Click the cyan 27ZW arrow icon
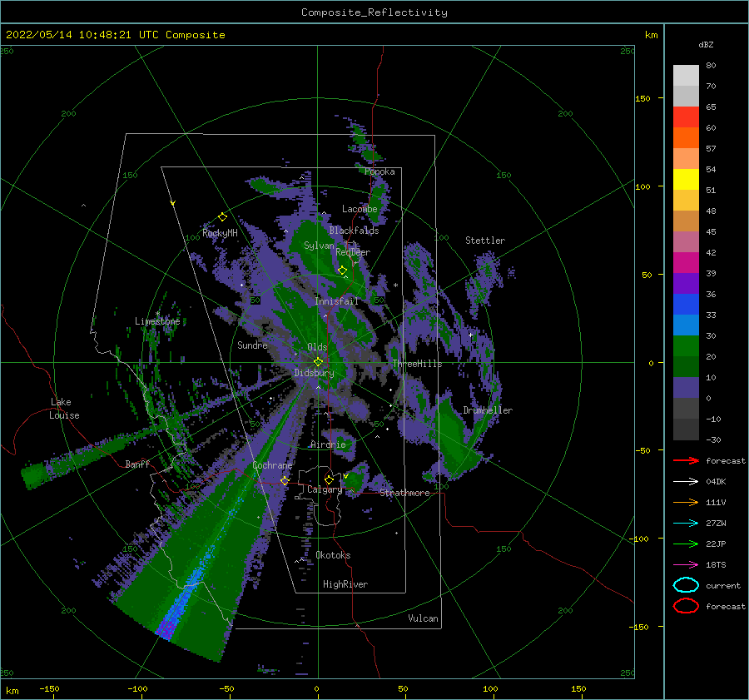The image size is (749, 700). [x=686, y=524]
